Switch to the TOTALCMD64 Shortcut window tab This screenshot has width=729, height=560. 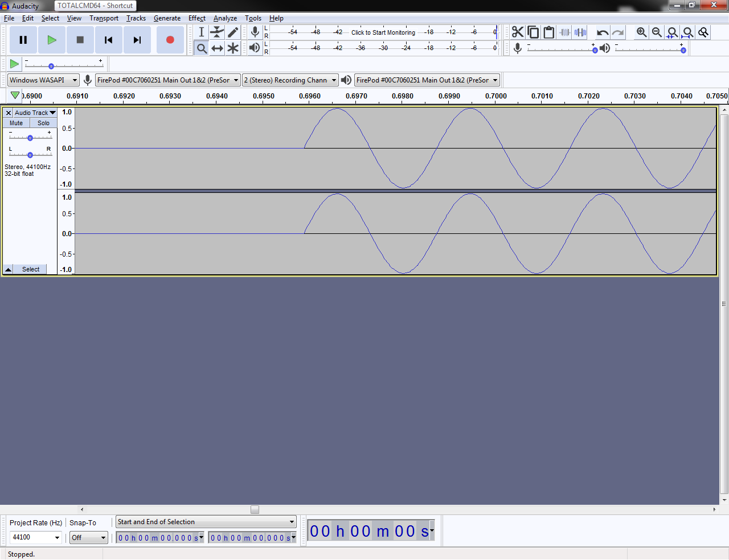coord(96,6)
